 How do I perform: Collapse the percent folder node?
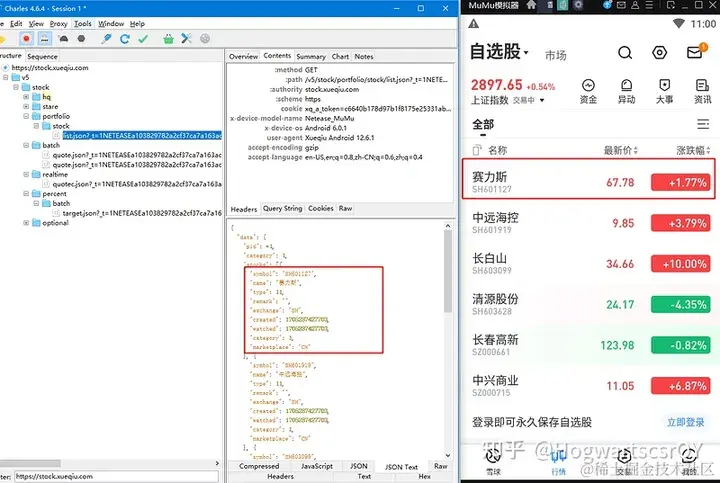pyautogui.click(x=26, y=194)
